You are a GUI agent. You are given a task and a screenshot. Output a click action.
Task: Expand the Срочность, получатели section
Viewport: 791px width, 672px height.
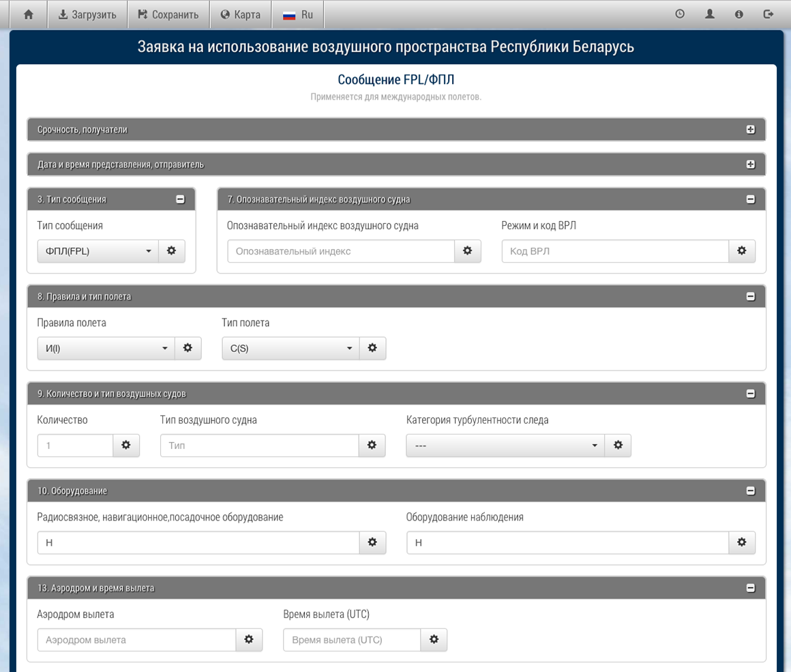(750, 130)
